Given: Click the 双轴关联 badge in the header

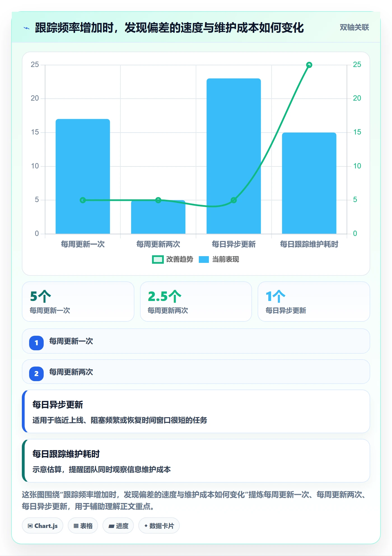Looking at the screenshot, I should tap(354, 27).
